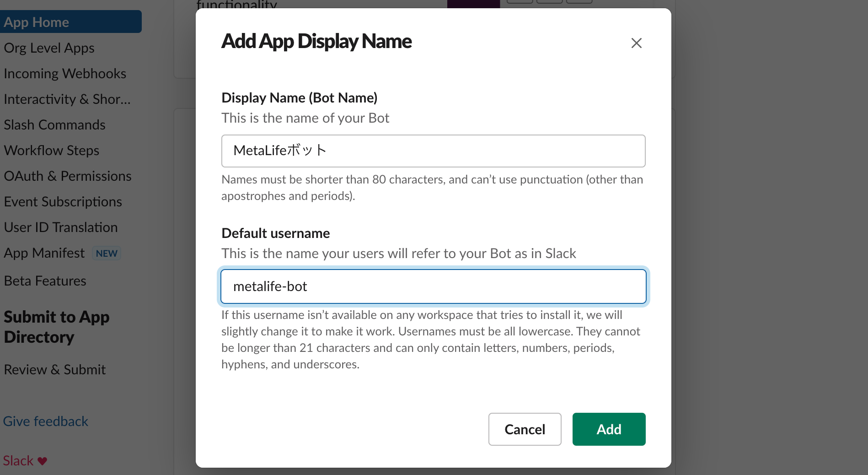
Task: Click the 'Names must be shorter than 80 characters' note
Action: pos(432,188)
